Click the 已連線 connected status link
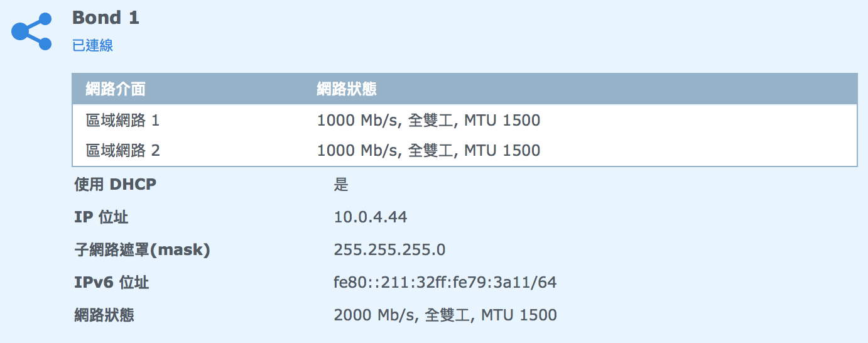The width and height of the screenshot is (868, 343). coord(92,45)
